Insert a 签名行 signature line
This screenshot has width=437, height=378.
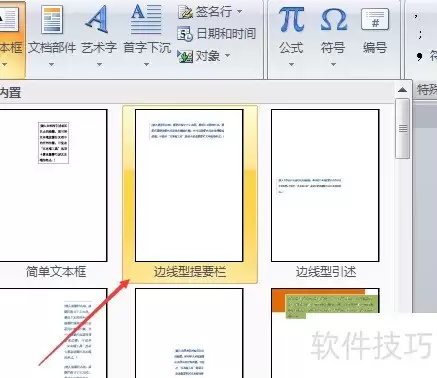coord(185,12)
